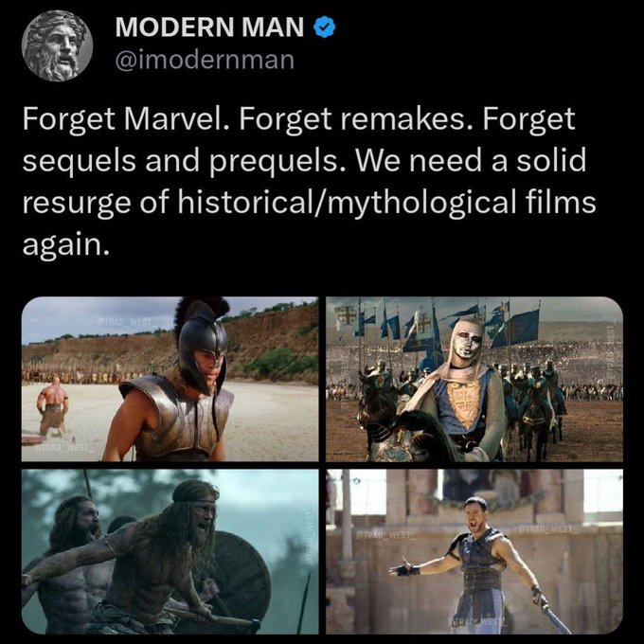Open the statue profile avatar
644x644 pixels.
point(57,45)
